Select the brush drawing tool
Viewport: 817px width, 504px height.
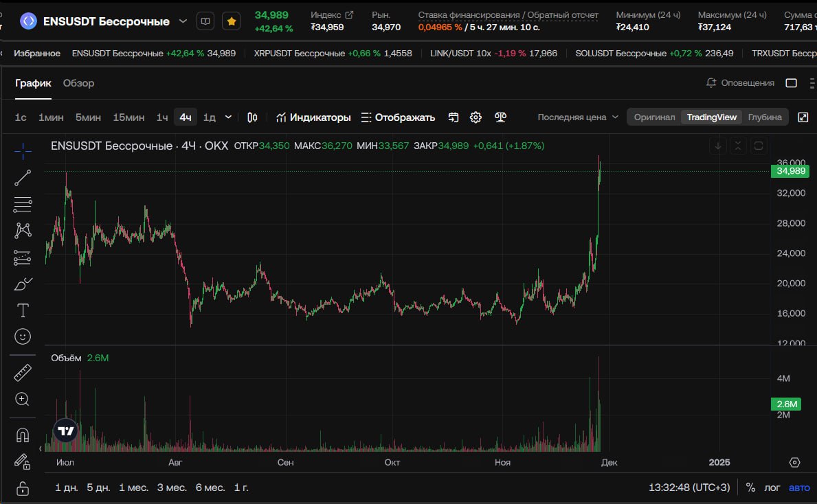tap(23, 284)
